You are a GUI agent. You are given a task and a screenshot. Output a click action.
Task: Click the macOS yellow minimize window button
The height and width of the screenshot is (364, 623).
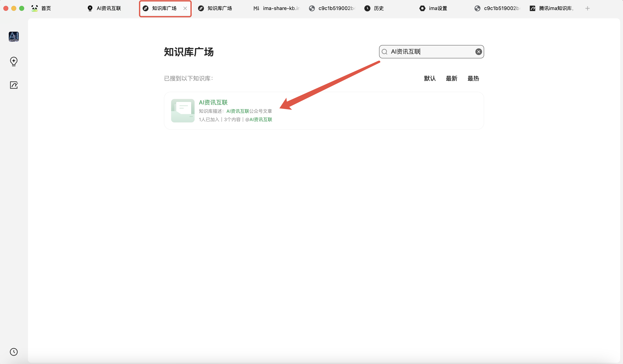pos(14,8)
